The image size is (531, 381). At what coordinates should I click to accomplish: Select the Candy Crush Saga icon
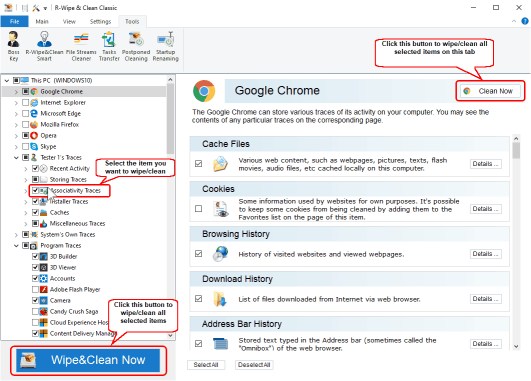click(x=44, y=312)
